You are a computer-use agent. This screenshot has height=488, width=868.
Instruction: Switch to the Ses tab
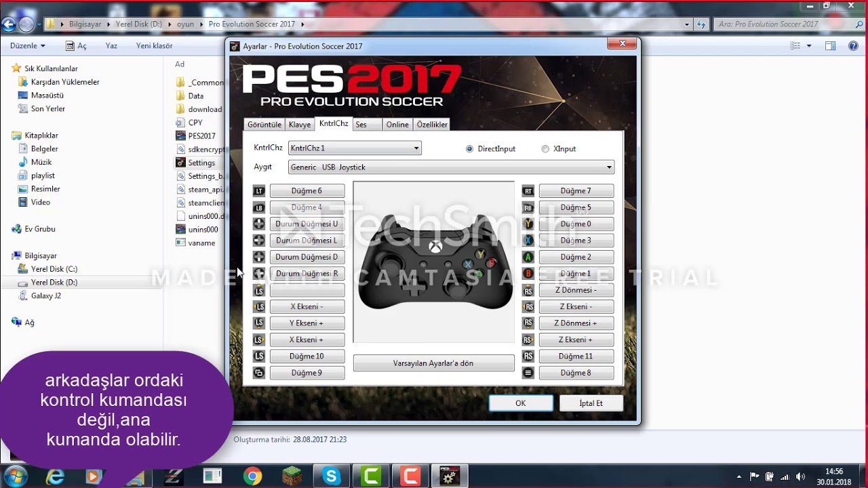pyautogui.click(x=367, y=125)
